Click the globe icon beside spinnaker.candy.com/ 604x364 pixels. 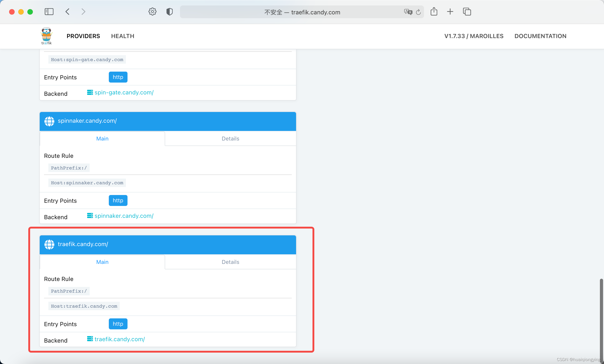coord(49,121)
